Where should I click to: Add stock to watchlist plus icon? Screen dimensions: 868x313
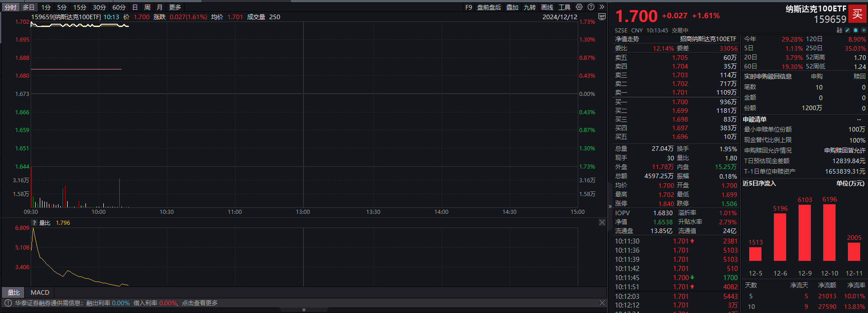(x=864, y=30)
